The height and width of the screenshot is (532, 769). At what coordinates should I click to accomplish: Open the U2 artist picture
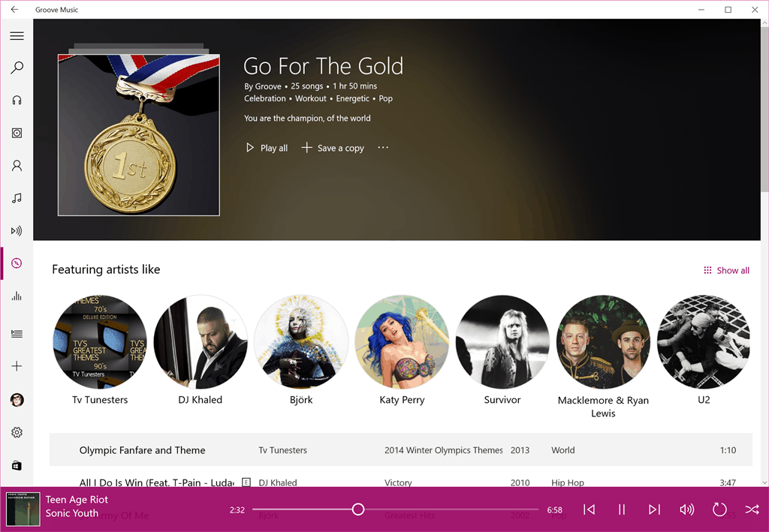pyautogui.click(x=704, y=341)
